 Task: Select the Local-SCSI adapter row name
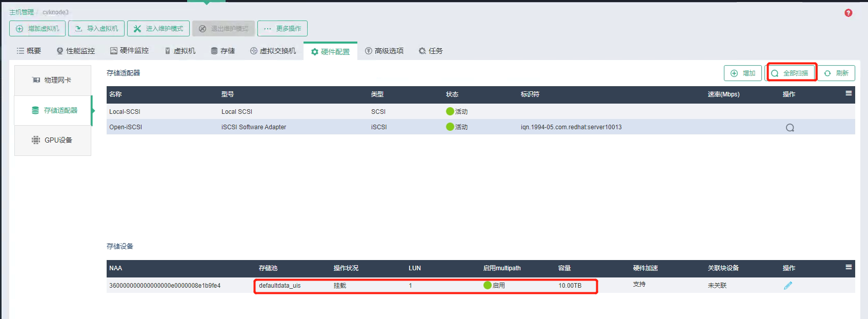pyautogui.click(x=125, y=112)
